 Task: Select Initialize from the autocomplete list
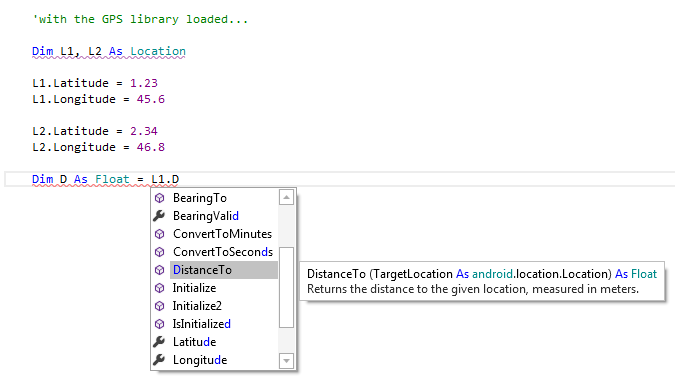[195, 288]
